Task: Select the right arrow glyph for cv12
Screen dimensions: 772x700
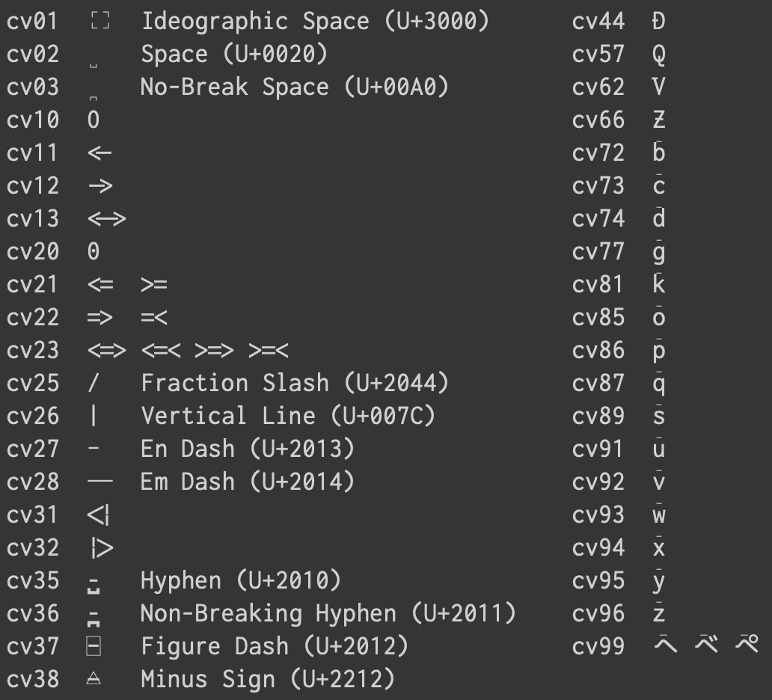Action: tap(100, 185)
